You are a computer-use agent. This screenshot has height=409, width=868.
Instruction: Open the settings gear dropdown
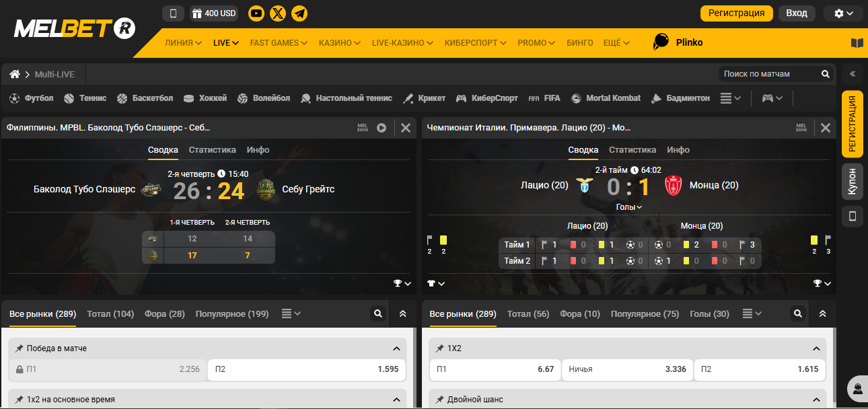click(844, 13)
